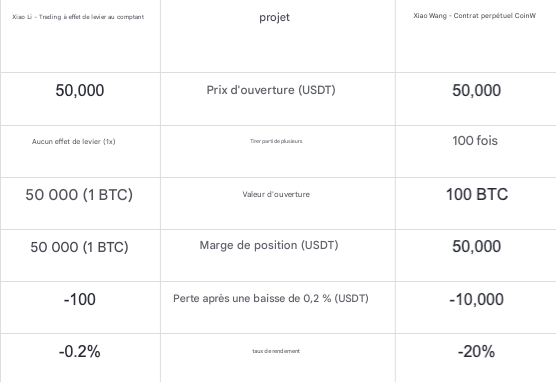Click the 'Aucun effet de levier (1x)' cell
The image size is (556, 382).
coord(74,142)
